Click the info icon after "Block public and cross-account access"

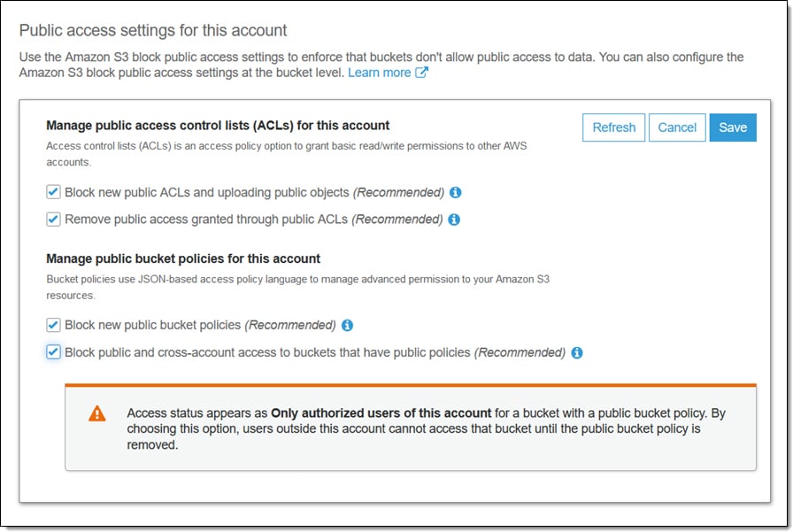pyautogui.click(x=576, y=352)
